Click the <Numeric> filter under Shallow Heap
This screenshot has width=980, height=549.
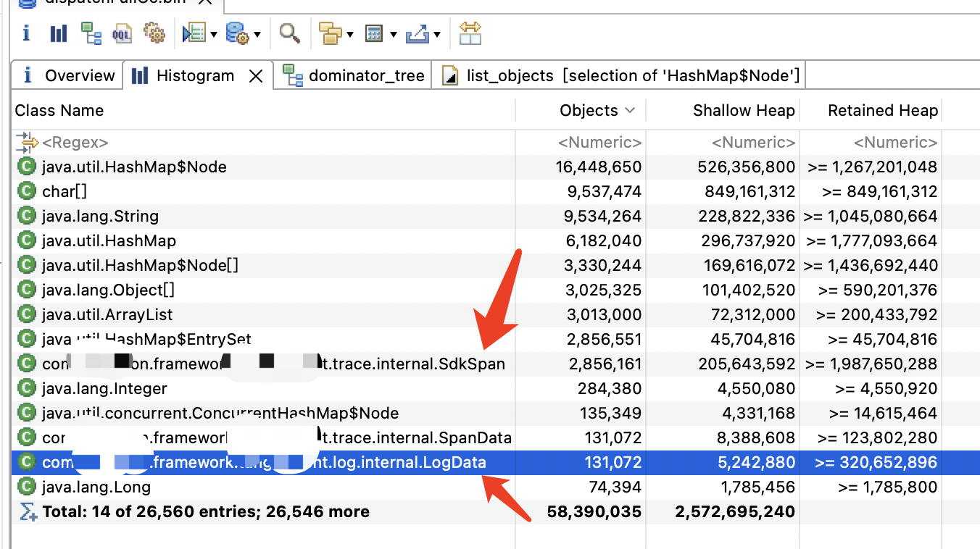(754, 142)
